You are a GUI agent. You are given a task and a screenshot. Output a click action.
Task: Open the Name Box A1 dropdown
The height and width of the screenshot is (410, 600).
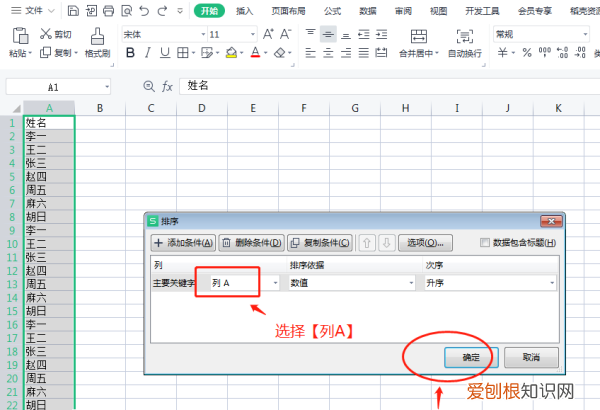coord(107,87)
